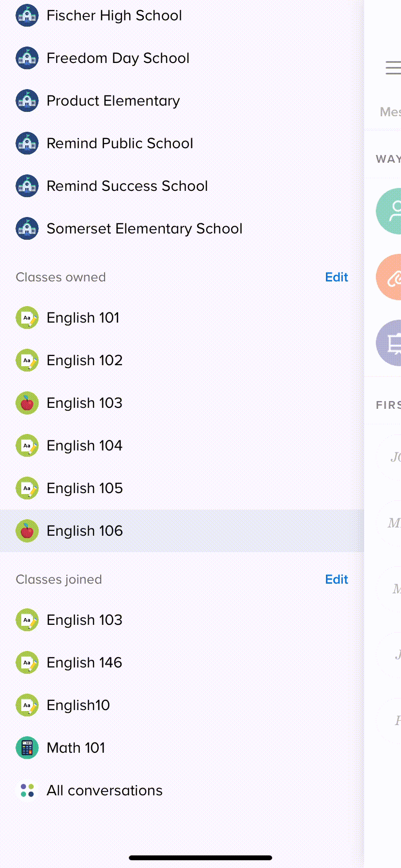Select English 101 class
The height and width of the screenshot is (868, 401).
(x=83, y=318)
